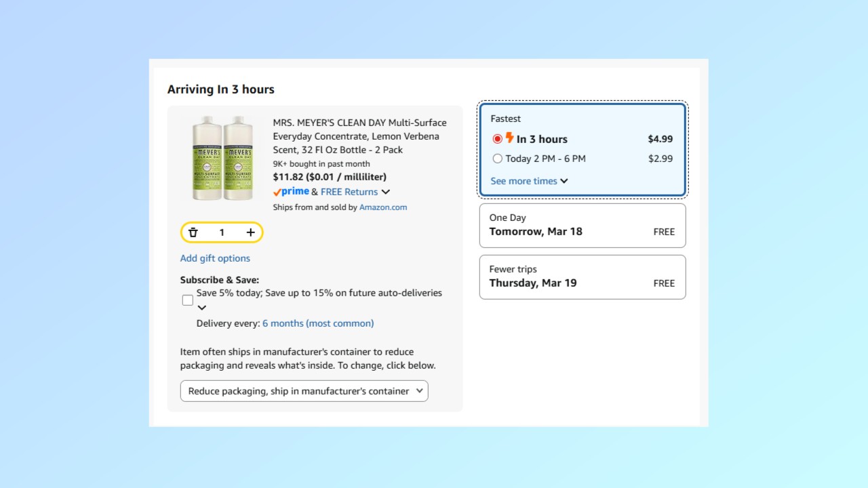Image resolution: width=868 pixels, height=488 pixels.
Task: Enable the Subscribe & Save checkbox
Action: click(x=187, y=300)
